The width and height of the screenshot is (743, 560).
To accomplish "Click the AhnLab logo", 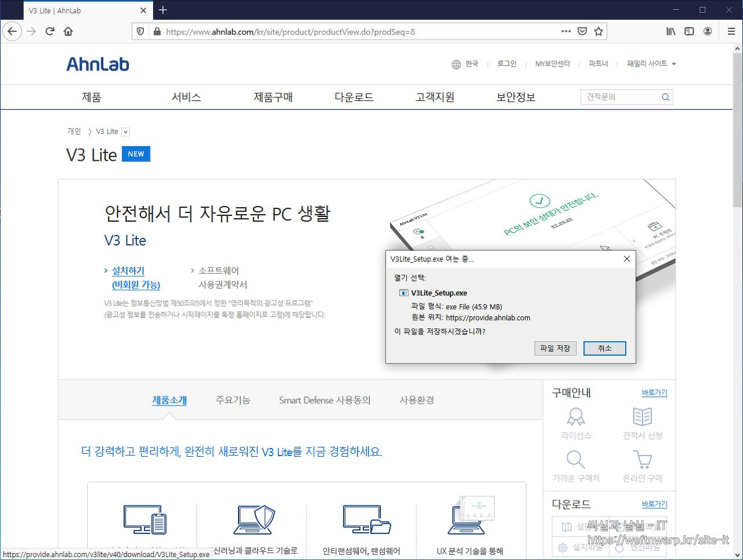I will [x=98, y=64].
